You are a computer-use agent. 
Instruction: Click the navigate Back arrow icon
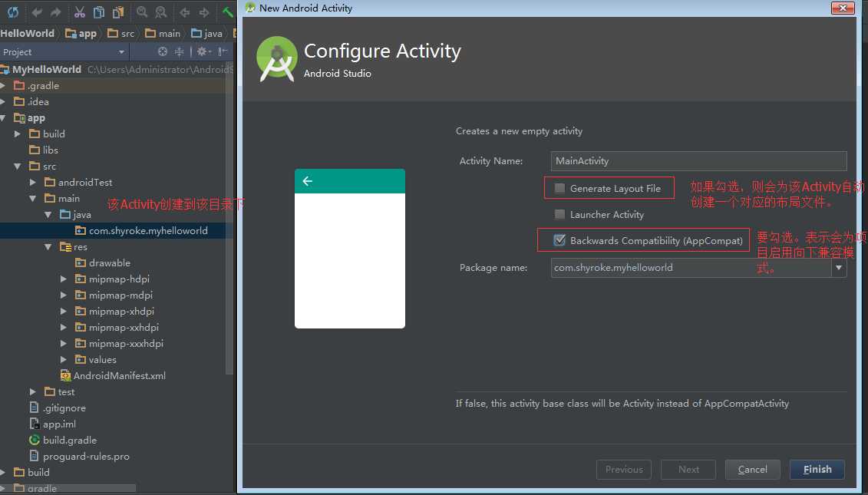click(185, 12)
